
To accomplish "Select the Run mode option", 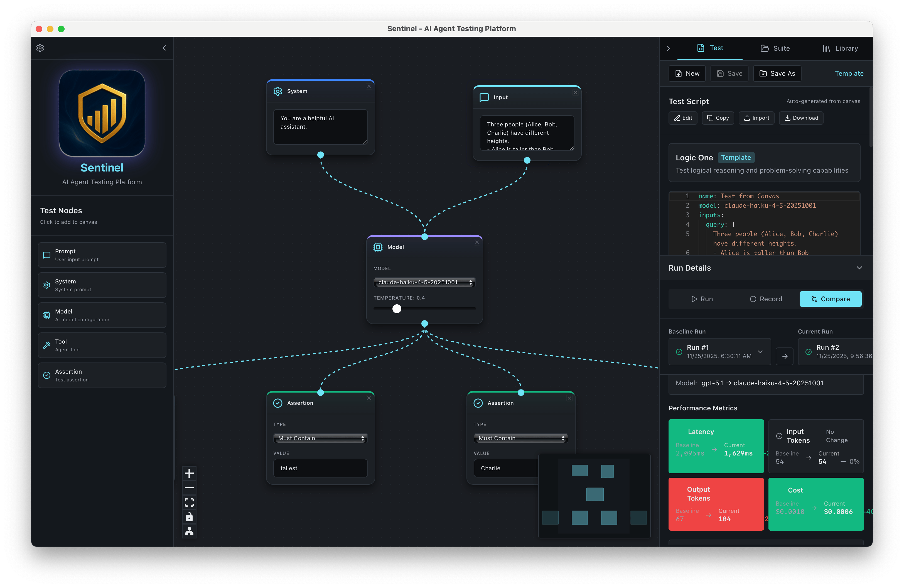I will tap(702, 299).
